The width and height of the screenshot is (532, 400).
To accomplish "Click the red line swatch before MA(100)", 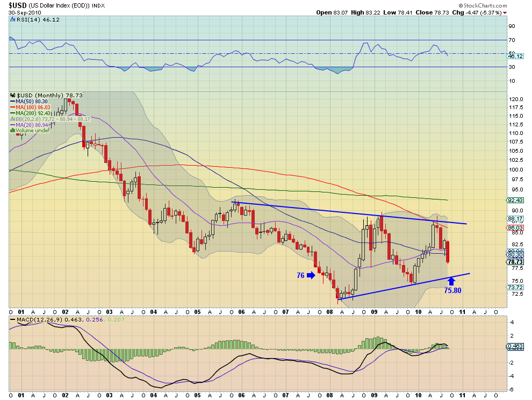I will tap(12, 108).
